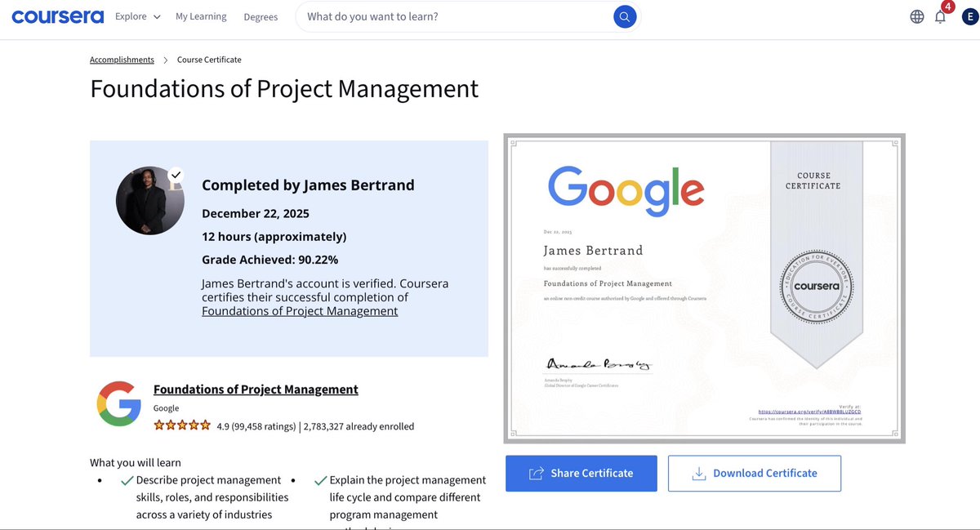Click the 'What you will learn' heading

(x=136, y=462)
